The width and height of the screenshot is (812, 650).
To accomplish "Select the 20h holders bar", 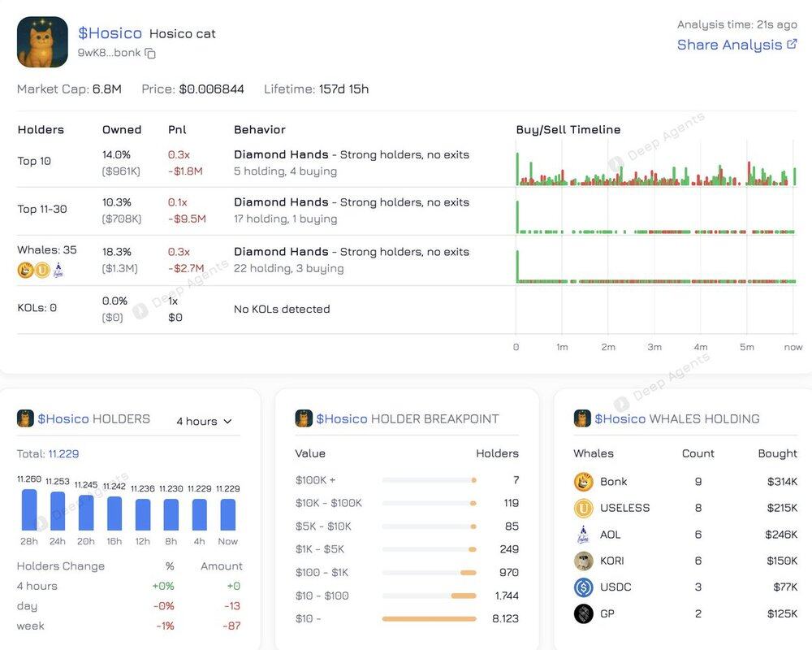I will pyautogui.click(x=86, y=513).
